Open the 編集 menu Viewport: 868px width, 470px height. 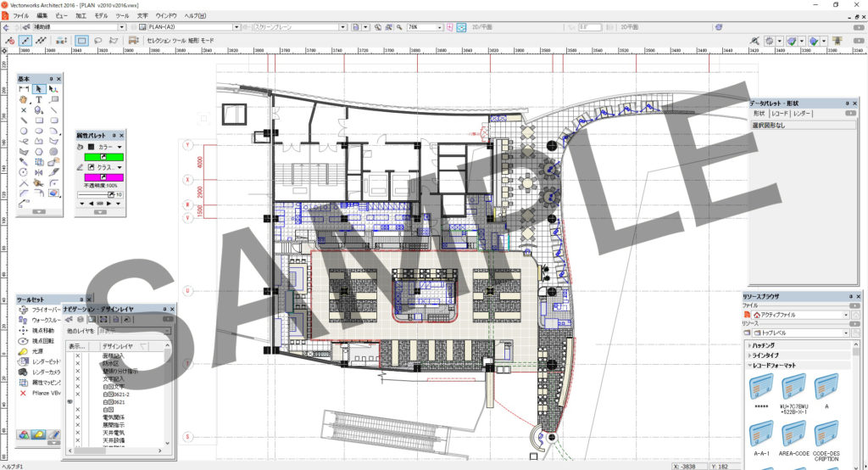pos(42,16)
